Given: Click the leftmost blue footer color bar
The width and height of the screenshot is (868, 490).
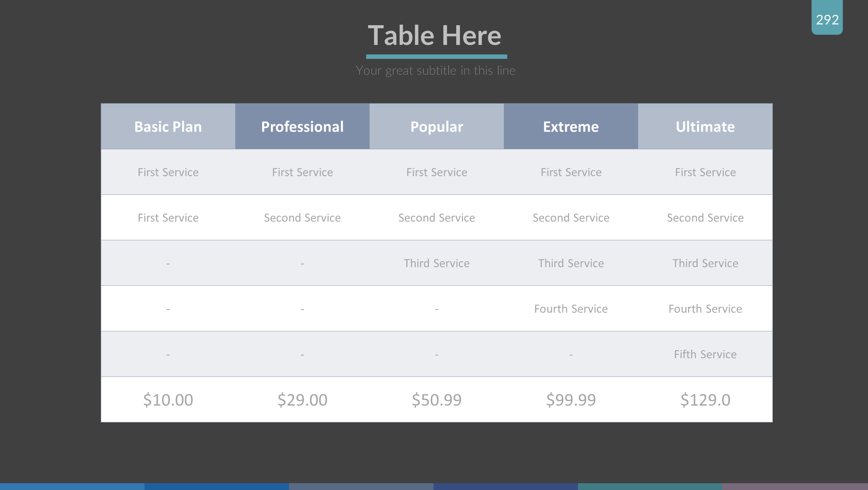Looking at the screenshot, I should [72, 487].
